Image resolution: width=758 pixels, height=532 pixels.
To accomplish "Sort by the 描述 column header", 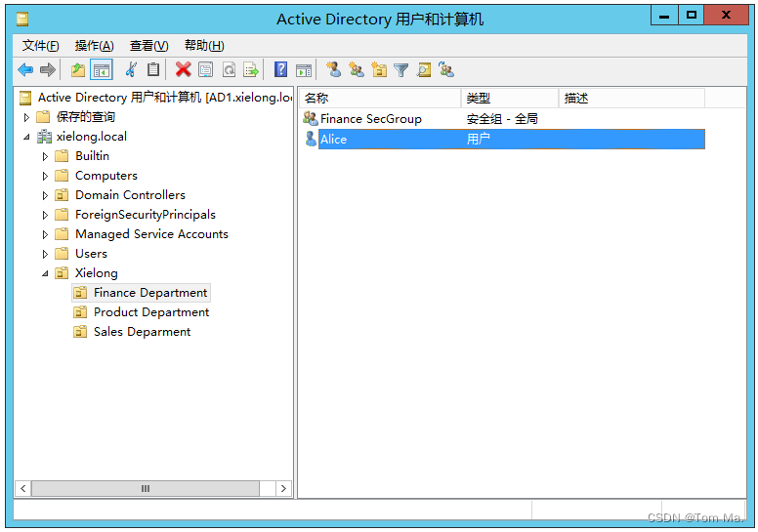I will pos(632,98).
